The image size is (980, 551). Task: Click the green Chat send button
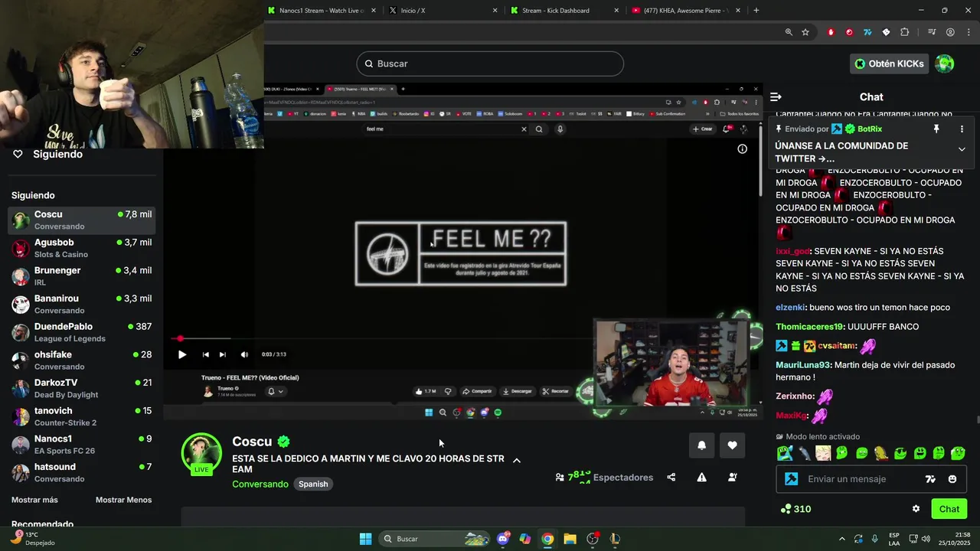(x=949, y=509)
